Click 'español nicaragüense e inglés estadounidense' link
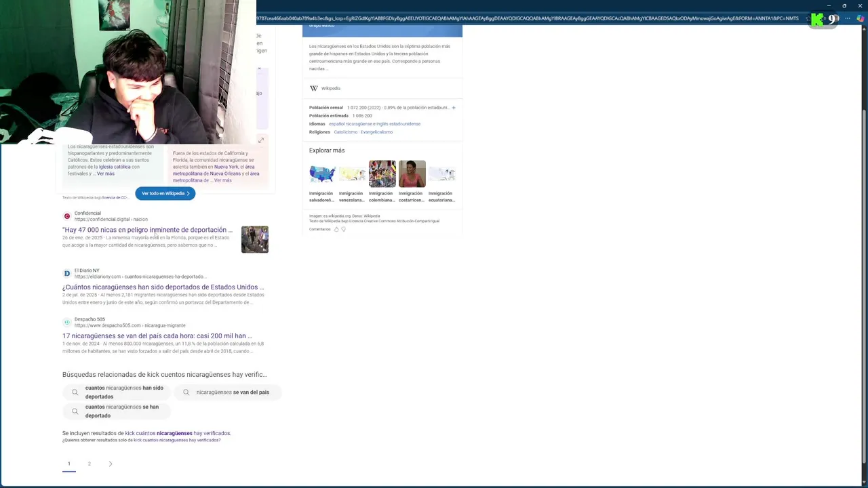 (x=374, y=124)
